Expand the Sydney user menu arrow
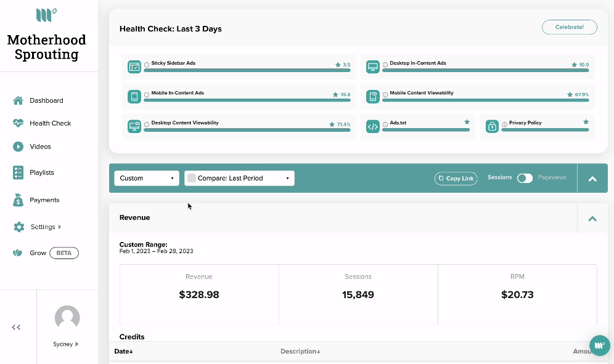614x364 pixels. (76, 344)
